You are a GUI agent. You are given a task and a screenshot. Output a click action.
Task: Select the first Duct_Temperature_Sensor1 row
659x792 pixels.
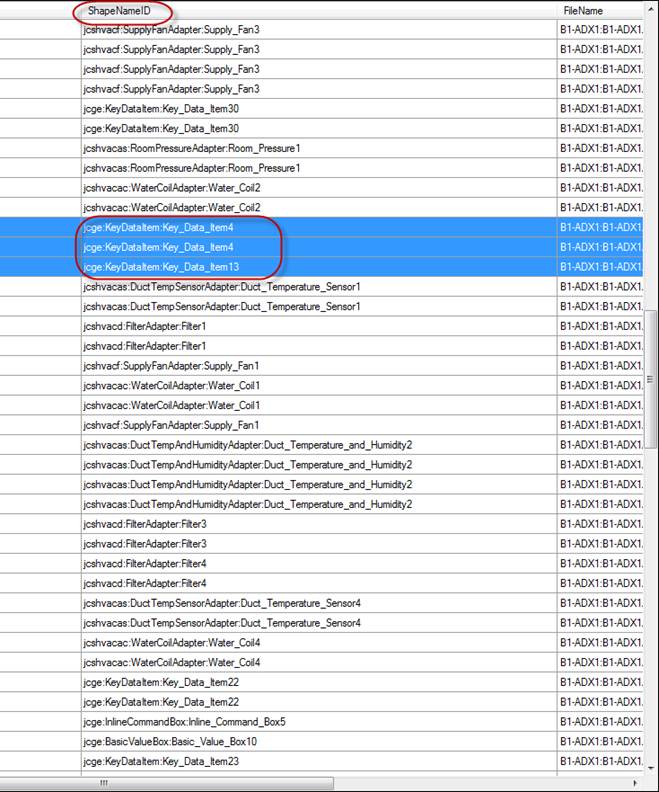tap(222, 287)
